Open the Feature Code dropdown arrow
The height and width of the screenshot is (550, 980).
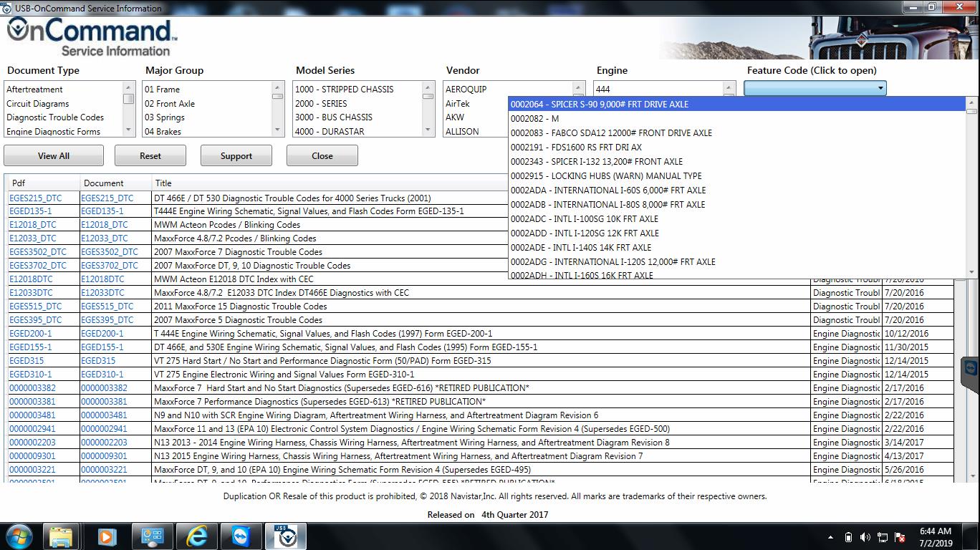pos(880,88)
